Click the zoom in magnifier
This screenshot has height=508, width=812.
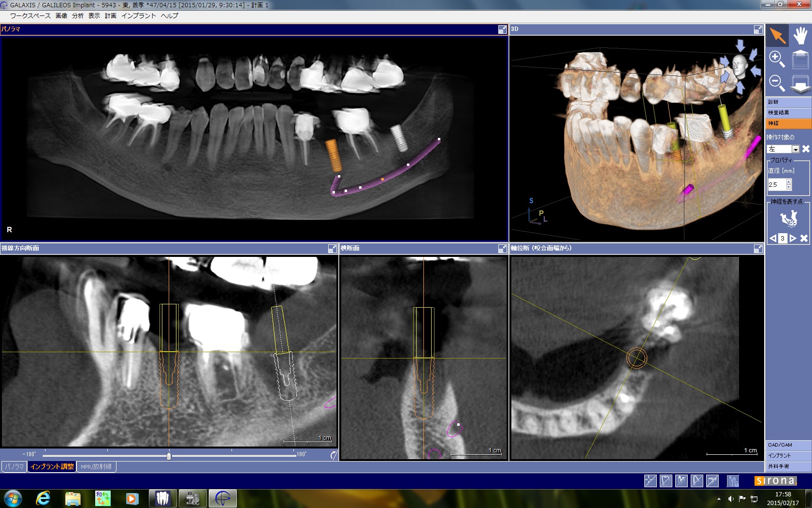tap(777, 59)
